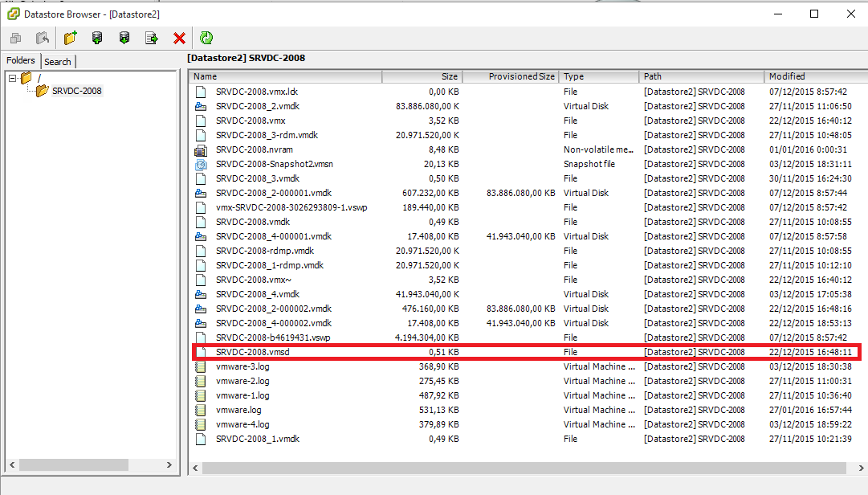Select the SRVDC-2008 folder in the tree
The height and width of the screenshot is (495, 868).
point(79,91)
